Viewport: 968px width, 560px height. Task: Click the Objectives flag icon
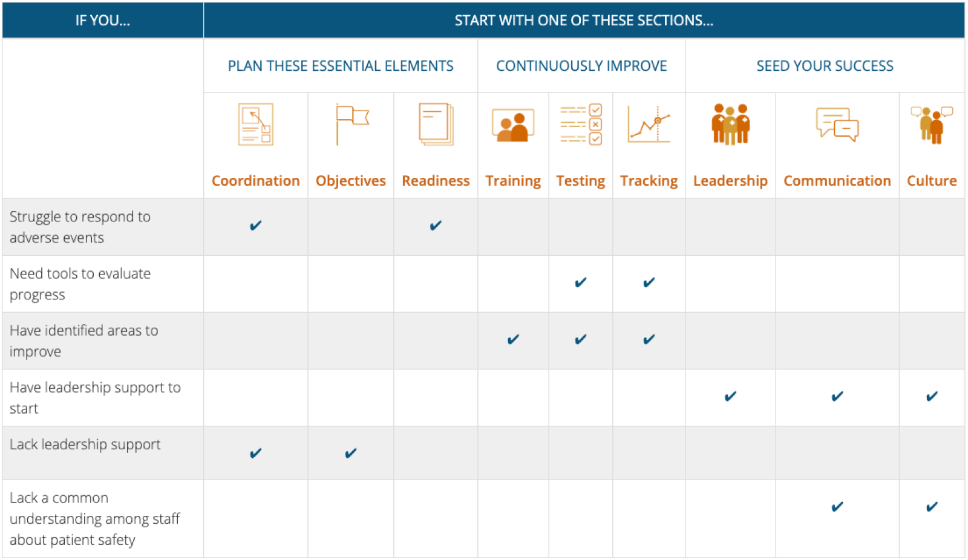(x=352, y=124)
